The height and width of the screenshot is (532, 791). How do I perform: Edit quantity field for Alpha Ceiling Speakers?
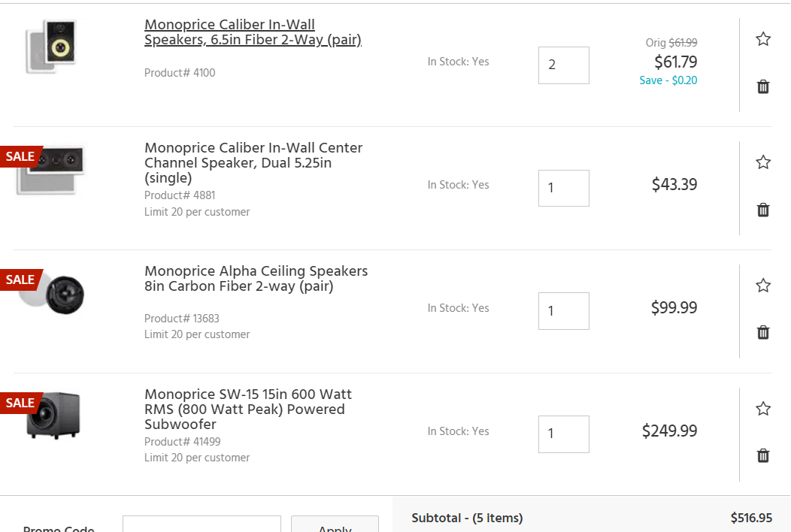pyautogui.click(x=563, y=311)
